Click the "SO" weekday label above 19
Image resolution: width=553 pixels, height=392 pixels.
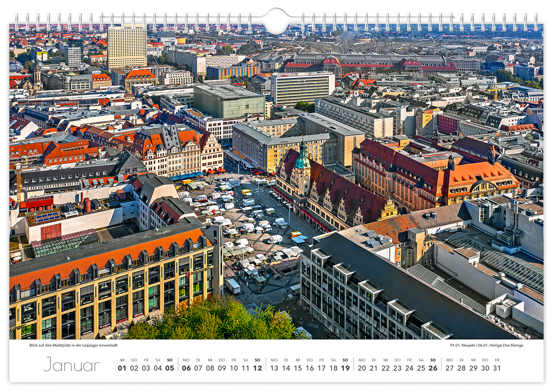345,360
